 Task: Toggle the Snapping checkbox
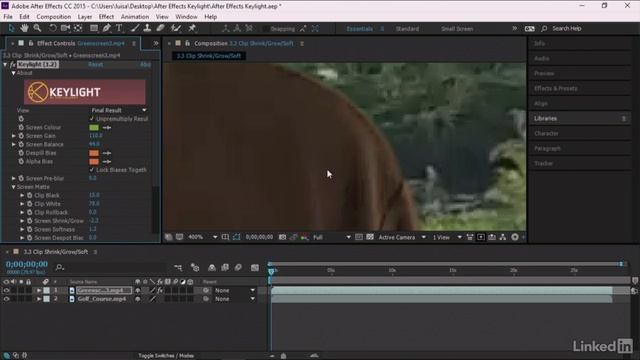(x=266, y=29)
